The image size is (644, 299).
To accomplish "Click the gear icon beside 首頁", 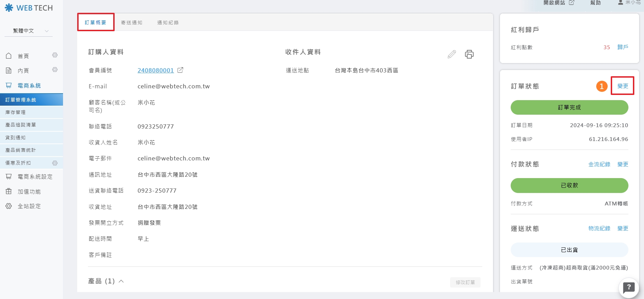I will tap(55, 55).
